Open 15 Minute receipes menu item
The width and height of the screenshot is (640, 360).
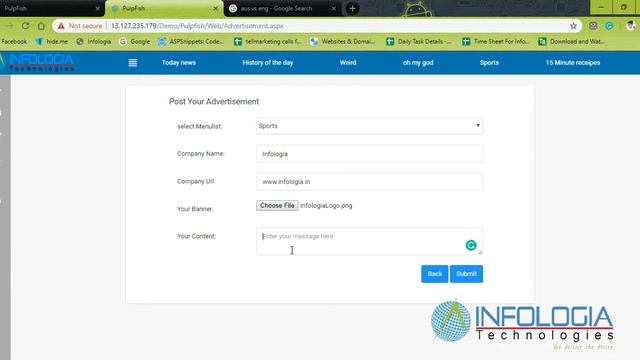pos(573,63)
